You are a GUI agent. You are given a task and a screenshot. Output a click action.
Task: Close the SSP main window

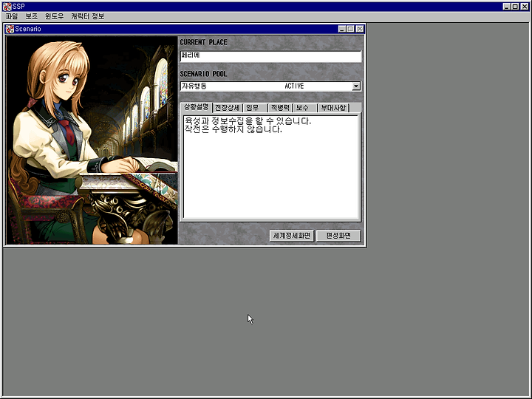click(x=525, y=7)
